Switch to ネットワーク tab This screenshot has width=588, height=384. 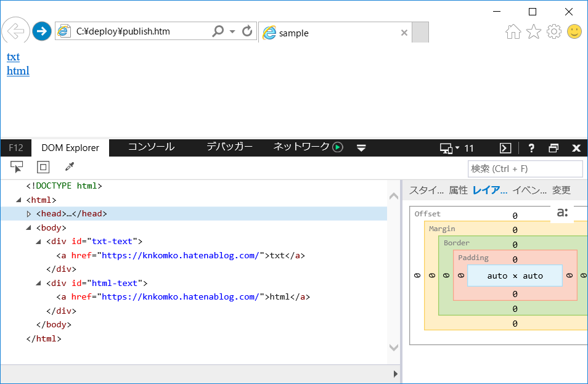[301, 147]
